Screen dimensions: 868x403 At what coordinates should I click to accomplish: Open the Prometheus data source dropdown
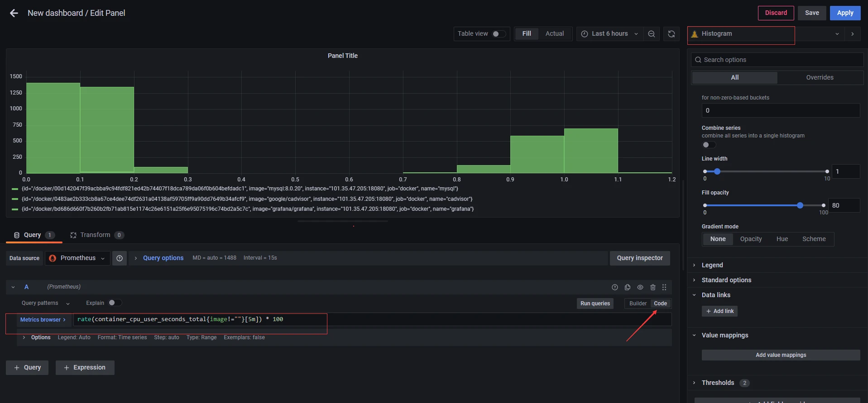[x=77, y=258]
